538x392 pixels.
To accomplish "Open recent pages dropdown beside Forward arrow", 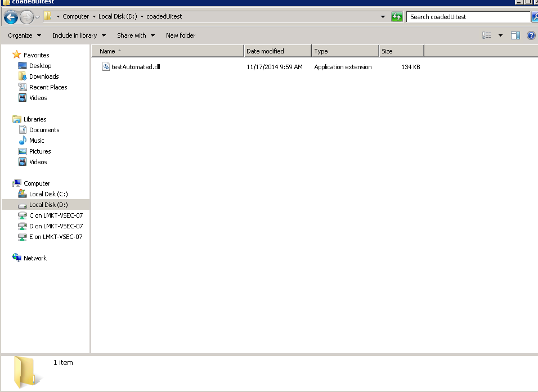I will [37, 17].
